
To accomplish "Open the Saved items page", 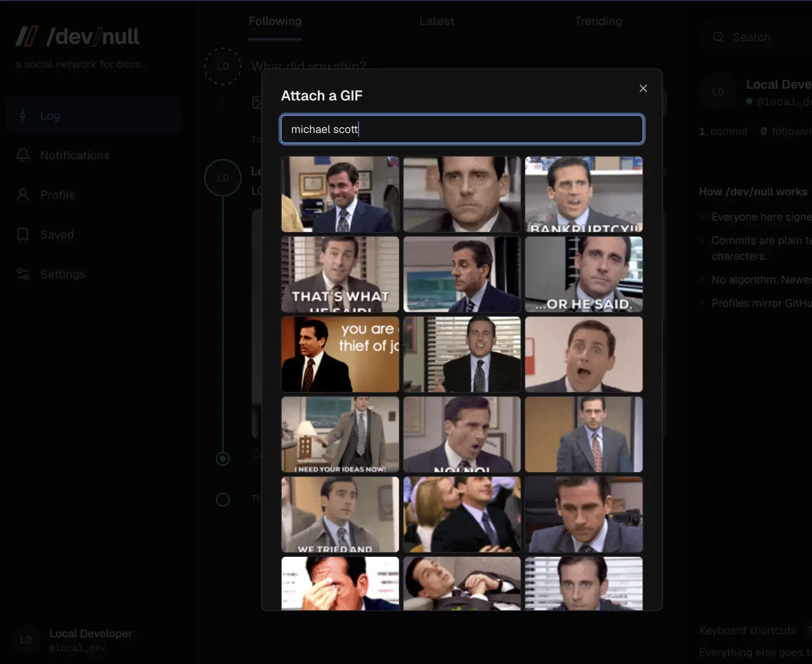I will click(94, 235).
